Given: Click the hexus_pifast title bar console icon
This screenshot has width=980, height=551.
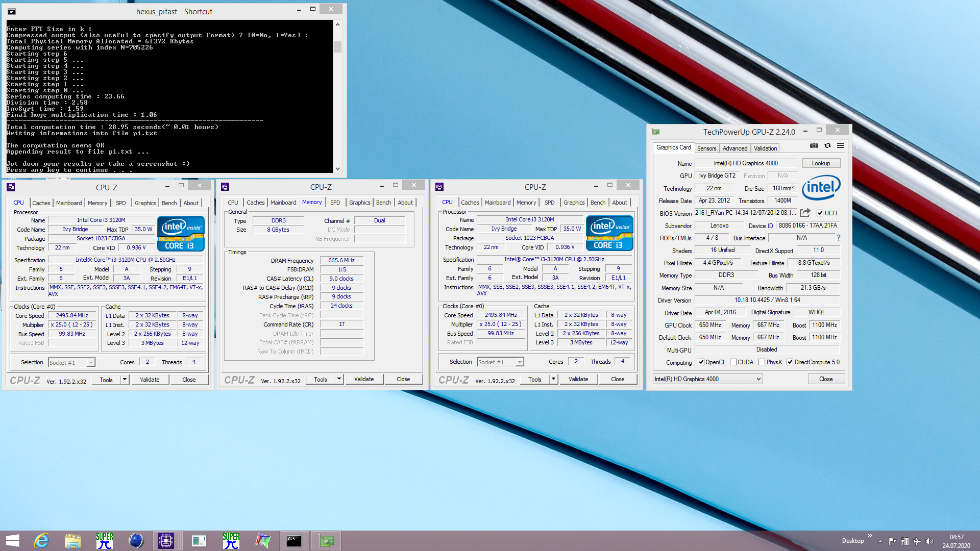Looking at the screenshot, I should [12, 11].
